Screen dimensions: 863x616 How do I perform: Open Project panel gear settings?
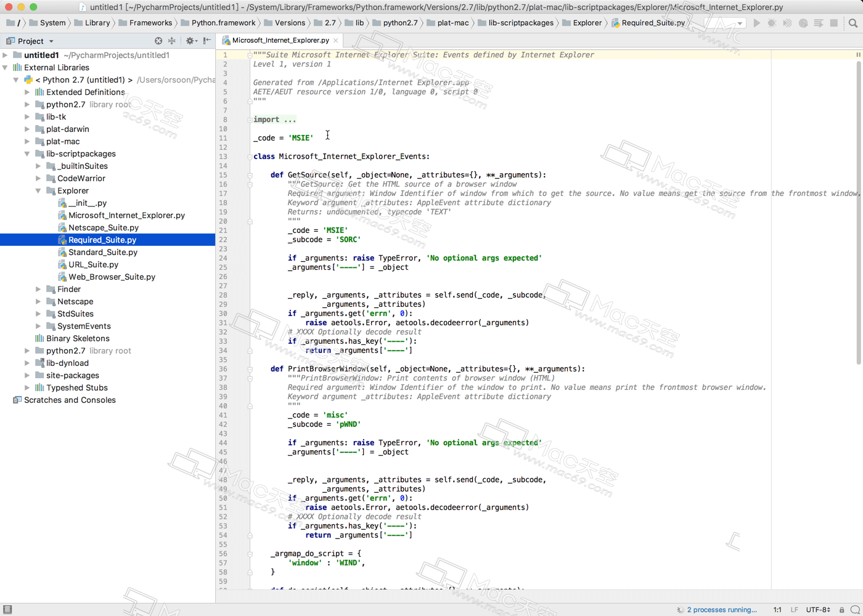pos(190,41)
